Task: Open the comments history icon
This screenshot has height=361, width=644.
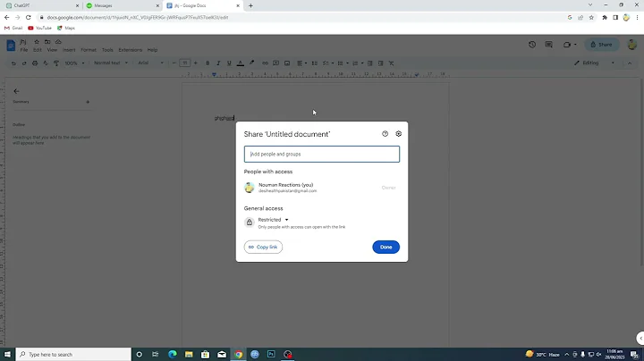Action: click(x=548, y=45)
